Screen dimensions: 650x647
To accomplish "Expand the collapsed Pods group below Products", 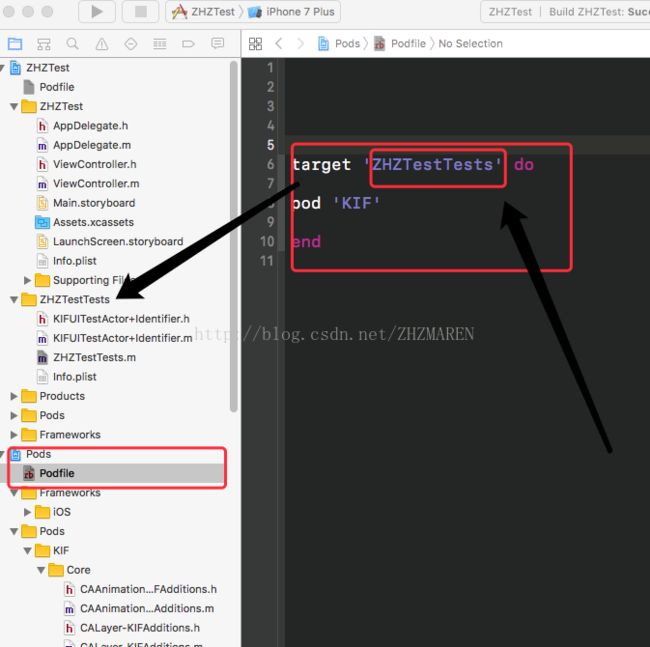I will click(14, 415).
